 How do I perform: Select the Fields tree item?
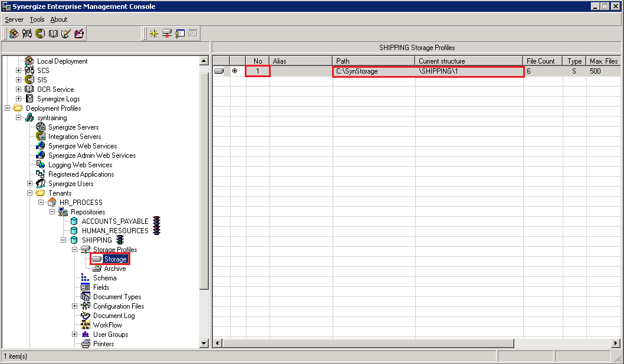[101, 287]
